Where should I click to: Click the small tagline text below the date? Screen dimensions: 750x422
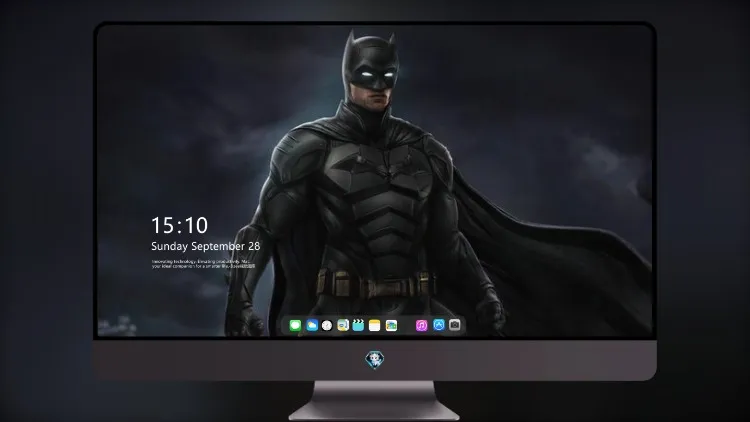204,264
